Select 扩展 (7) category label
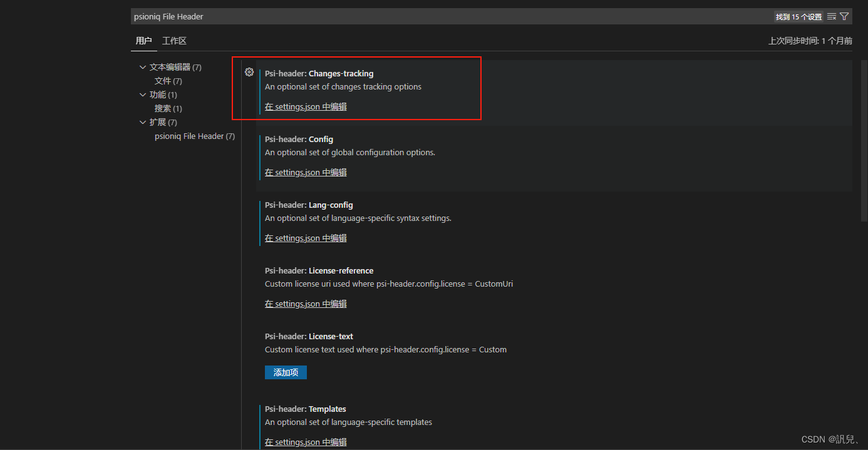Screen dimensions: 868x450 (x=163, y=122)
